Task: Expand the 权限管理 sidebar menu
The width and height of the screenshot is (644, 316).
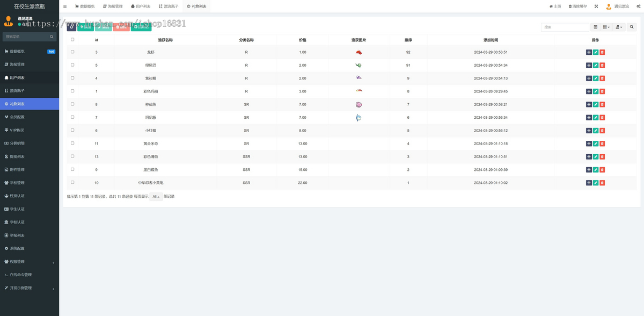Action: click(30, 262)
